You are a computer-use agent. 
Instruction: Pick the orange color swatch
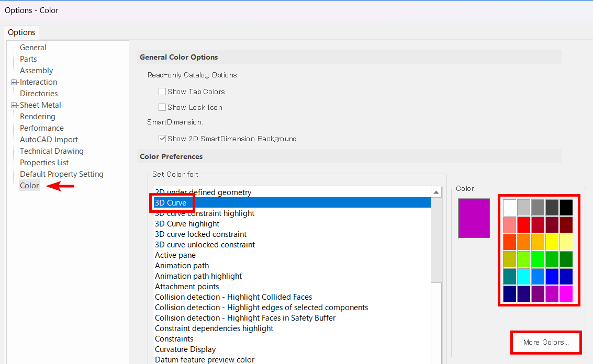click(x=524, y=242)
